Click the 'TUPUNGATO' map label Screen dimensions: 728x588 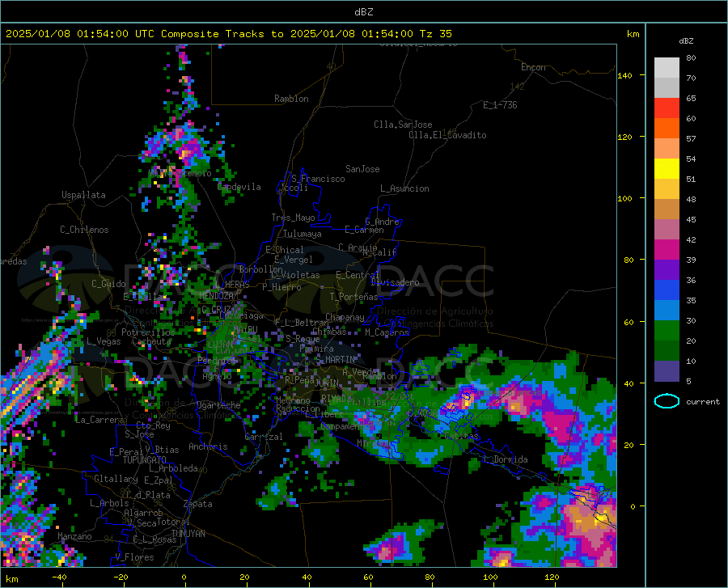click(145, 460)
